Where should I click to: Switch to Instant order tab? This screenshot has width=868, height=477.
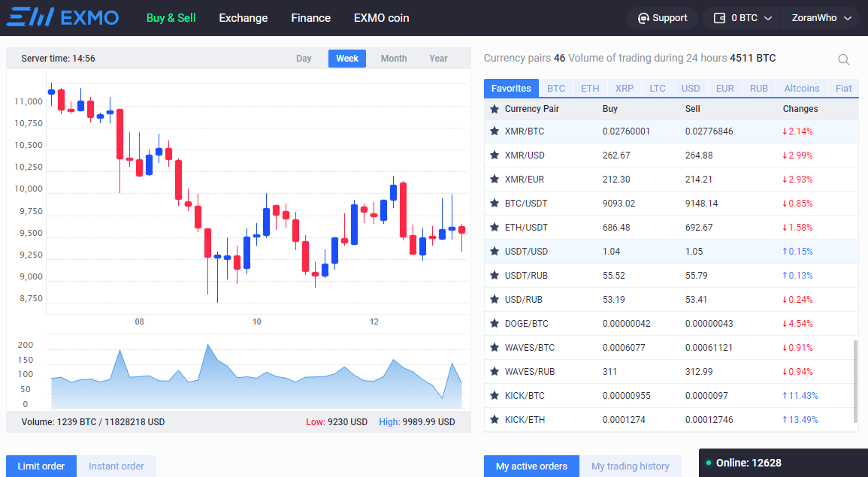116,466
